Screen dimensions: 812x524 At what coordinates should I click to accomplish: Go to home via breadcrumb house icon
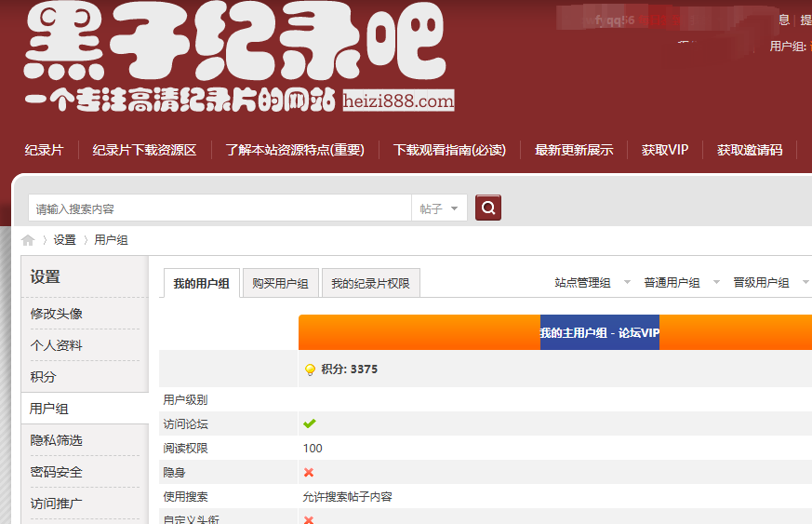(28, 240)
